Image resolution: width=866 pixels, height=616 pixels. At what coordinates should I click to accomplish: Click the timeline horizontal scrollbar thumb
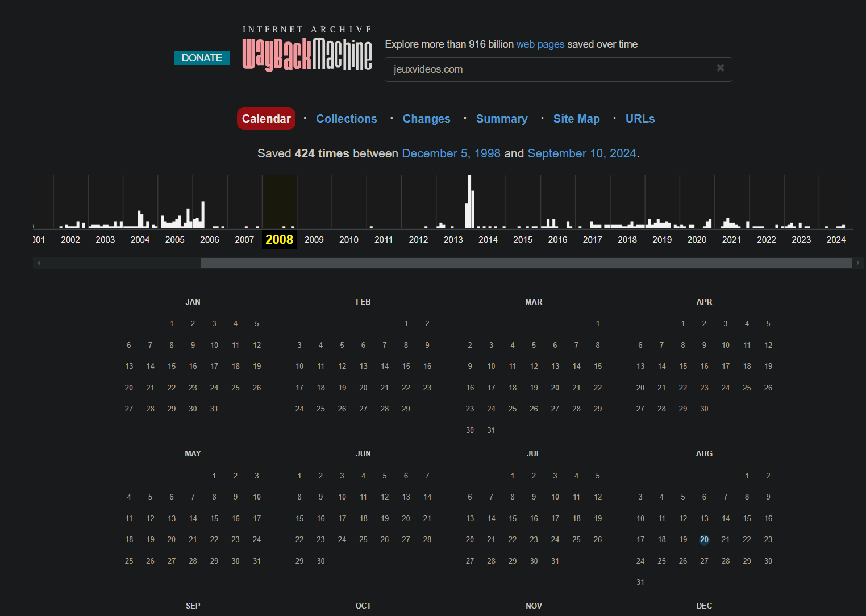[x=527, y=263]
